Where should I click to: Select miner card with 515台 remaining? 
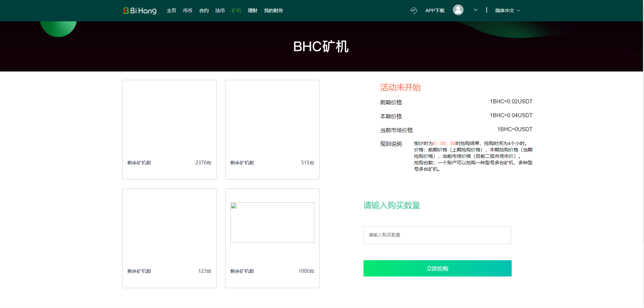[272, 129]
